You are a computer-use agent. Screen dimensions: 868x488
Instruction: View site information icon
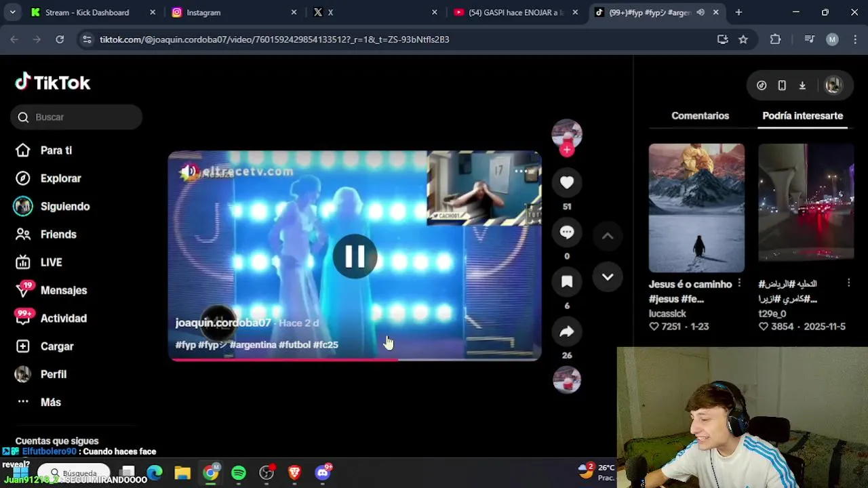pyautogui.click(x=87, y=39)
